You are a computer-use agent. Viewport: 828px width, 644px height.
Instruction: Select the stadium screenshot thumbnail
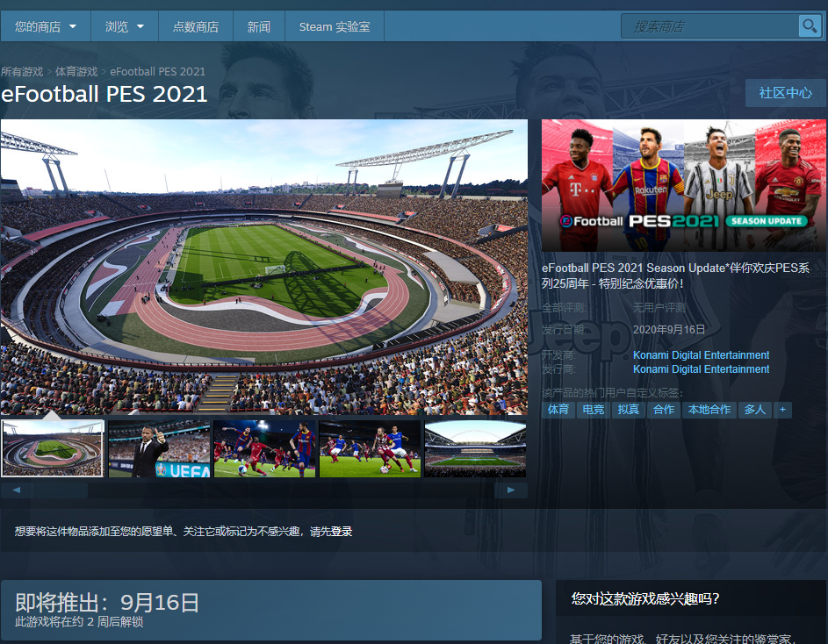[x=53, y=448]
